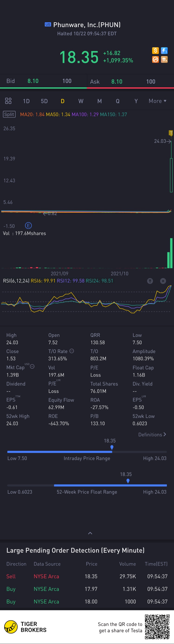The image size is (174, 644).
Task: Tap the Halted 10/22 09:54:37 EDT status
Action: pyautogui.click(x=87, y=34)
